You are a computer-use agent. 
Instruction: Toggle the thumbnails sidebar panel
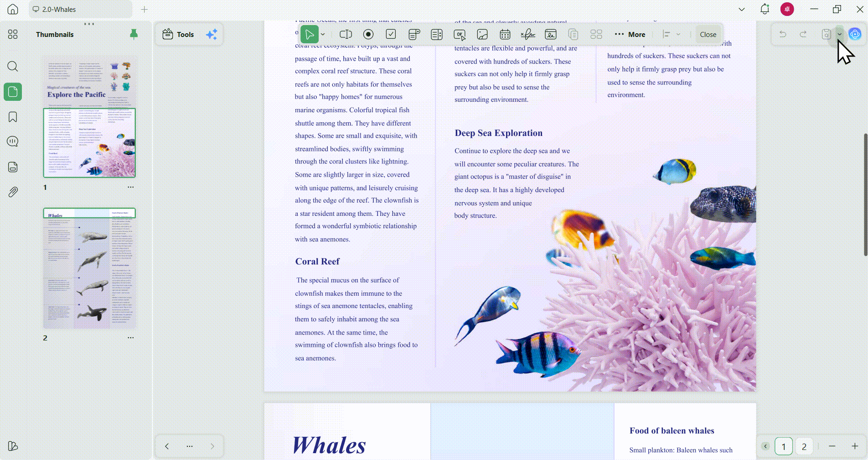click(13, 92)
